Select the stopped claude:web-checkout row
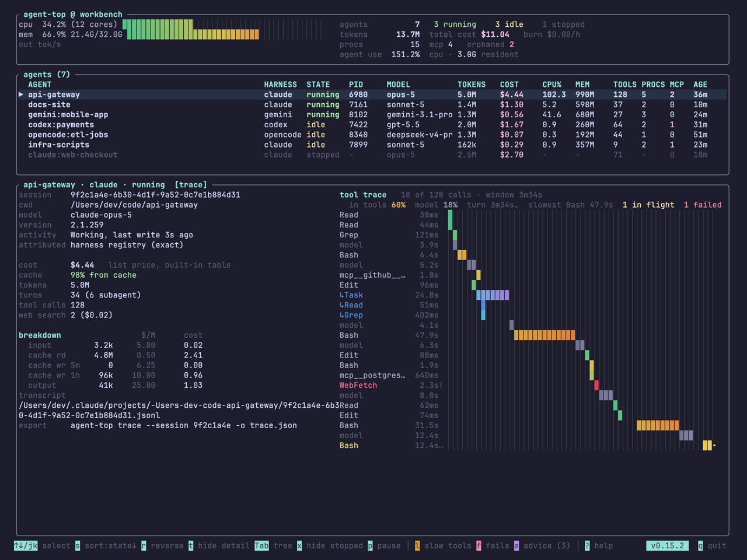The image size is (747, 560). click(372, 155)
